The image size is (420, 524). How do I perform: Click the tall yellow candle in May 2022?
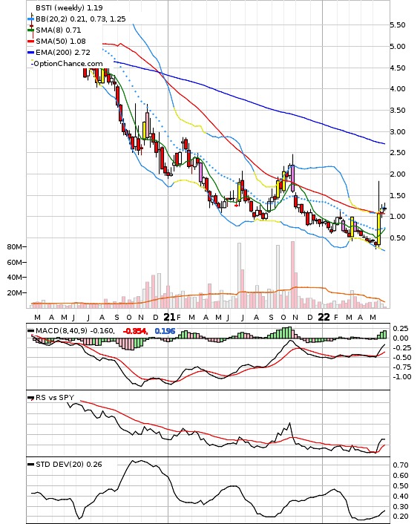(x=378, y=229)
